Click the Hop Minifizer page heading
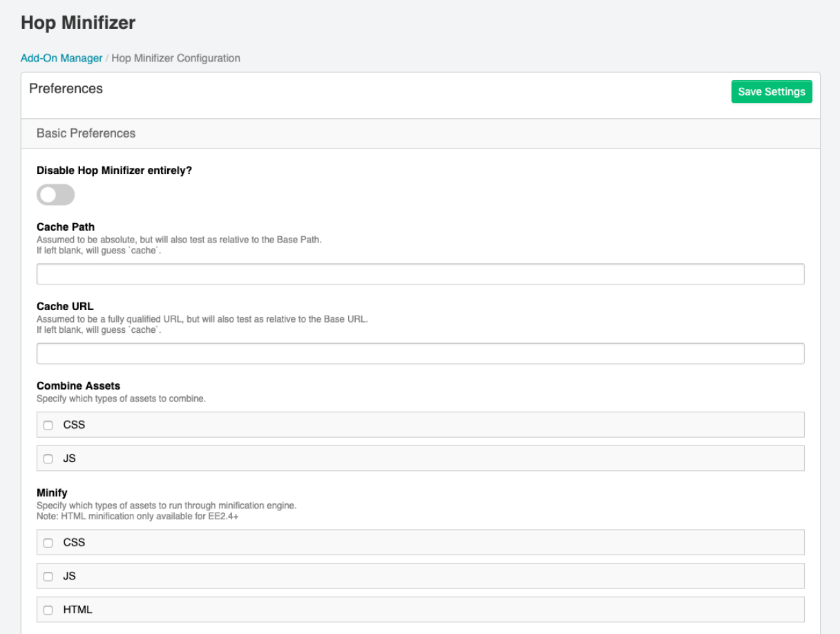This screenshot has width=840, height=634. click(x=79, y=23)
